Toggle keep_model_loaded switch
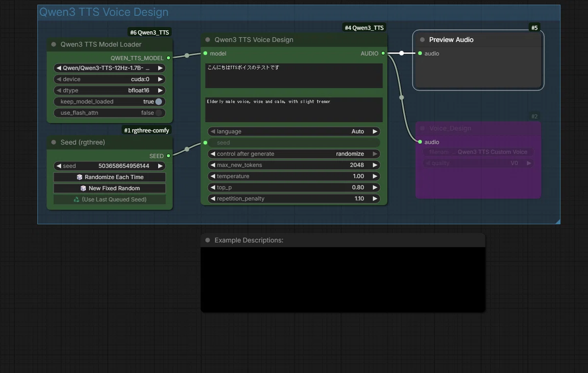The width and height of the screenshot is (588, 373). [159, 102]
